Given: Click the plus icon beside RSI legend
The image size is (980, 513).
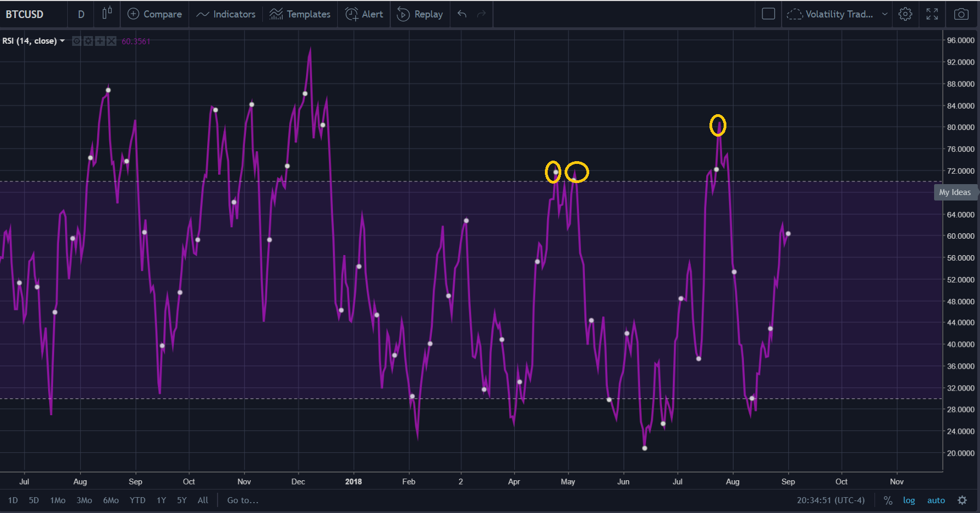Looking at the screenshot, I should pyautogui.click(x=100, y=41).
